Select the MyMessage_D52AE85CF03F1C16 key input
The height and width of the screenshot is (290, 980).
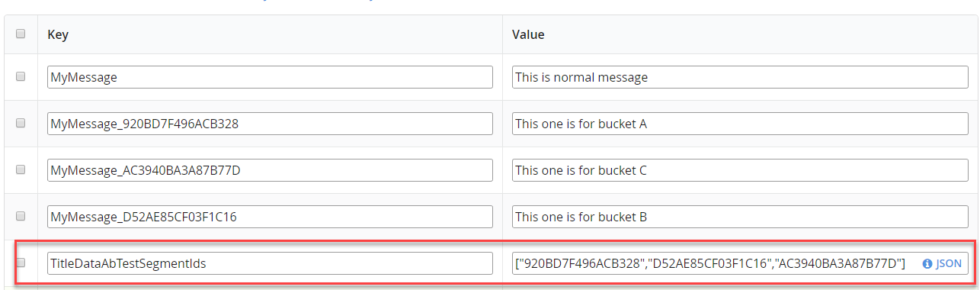270,217
